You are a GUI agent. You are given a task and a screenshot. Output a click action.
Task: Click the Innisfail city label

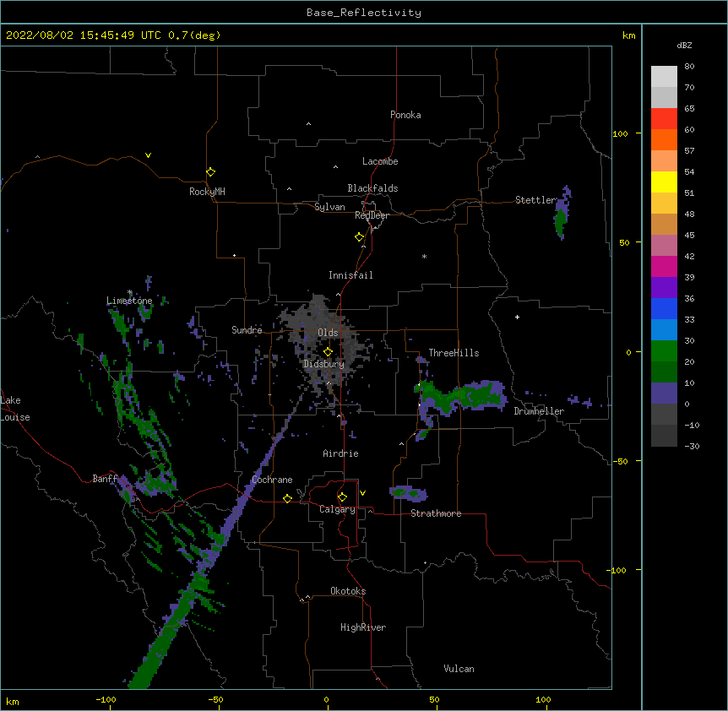(x=350, y=275)
